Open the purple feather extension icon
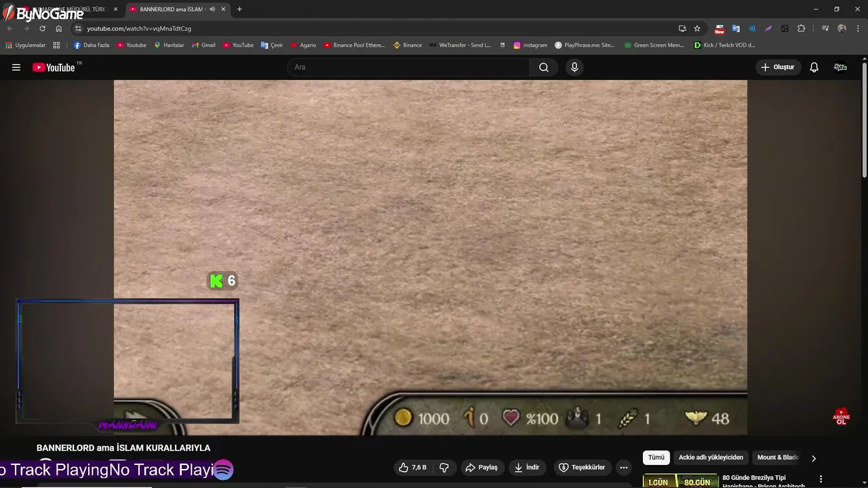The image size is (868, 488). (768, 28)
